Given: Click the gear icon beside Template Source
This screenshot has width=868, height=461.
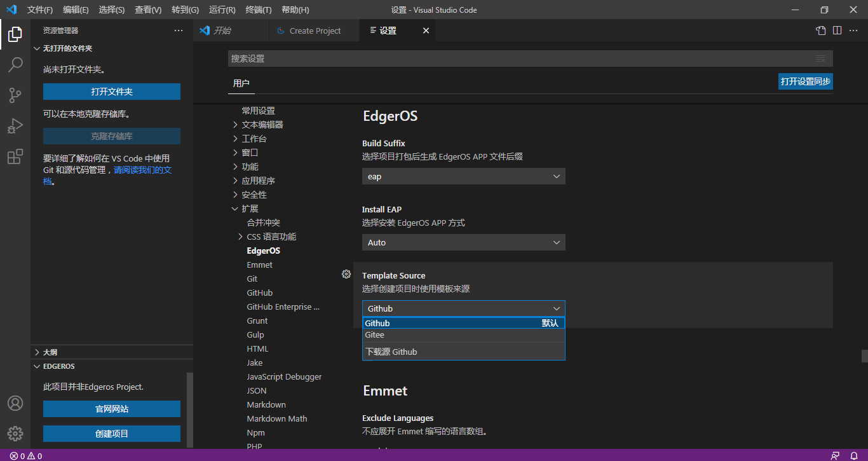Looking at the screenshot, I should click(346, 274).
